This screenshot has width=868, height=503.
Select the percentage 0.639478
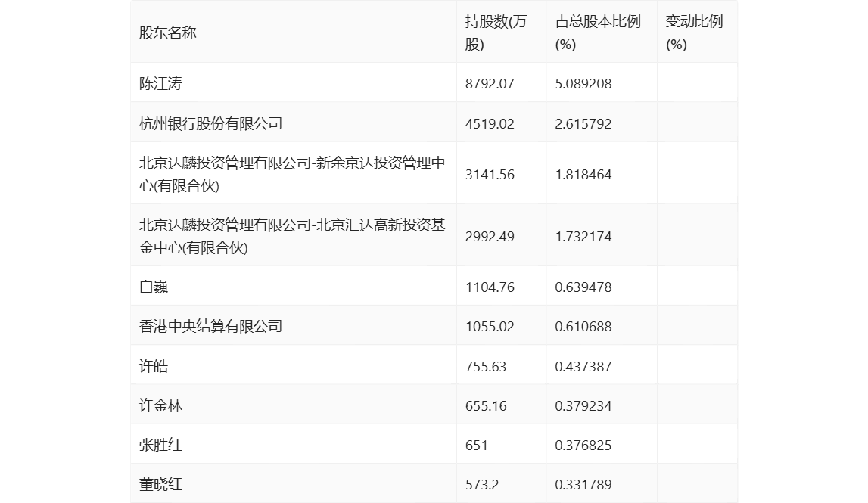pos(583,287)
